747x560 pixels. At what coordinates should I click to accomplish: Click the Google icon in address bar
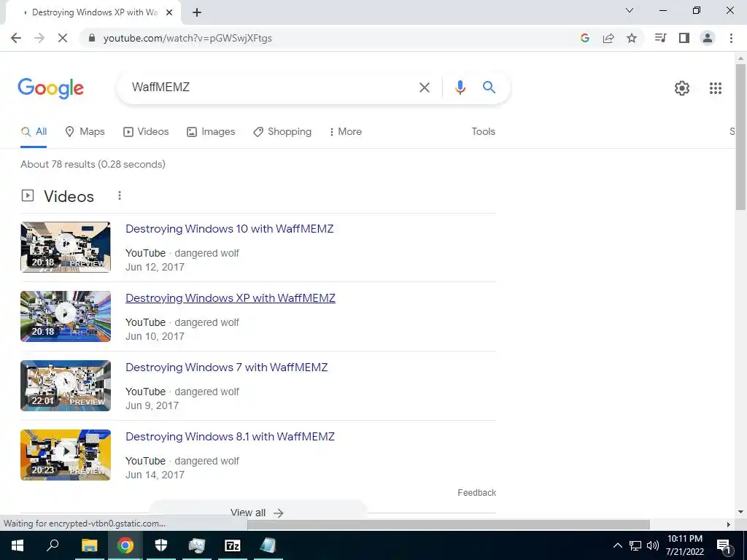coord(585,38)
